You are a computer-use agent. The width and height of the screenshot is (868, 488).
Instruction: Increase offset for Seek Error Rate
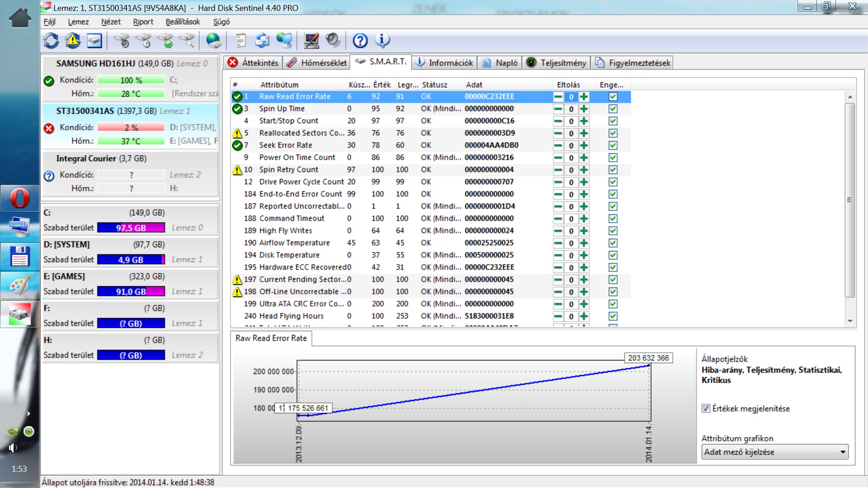[x=584, y=145]
